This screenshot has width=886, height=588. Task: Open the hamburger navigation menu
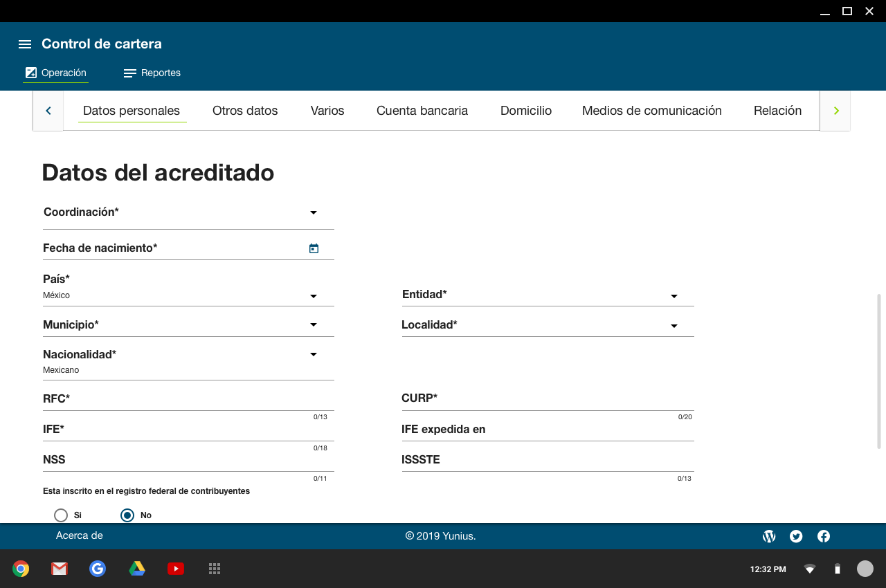point(25,44)
